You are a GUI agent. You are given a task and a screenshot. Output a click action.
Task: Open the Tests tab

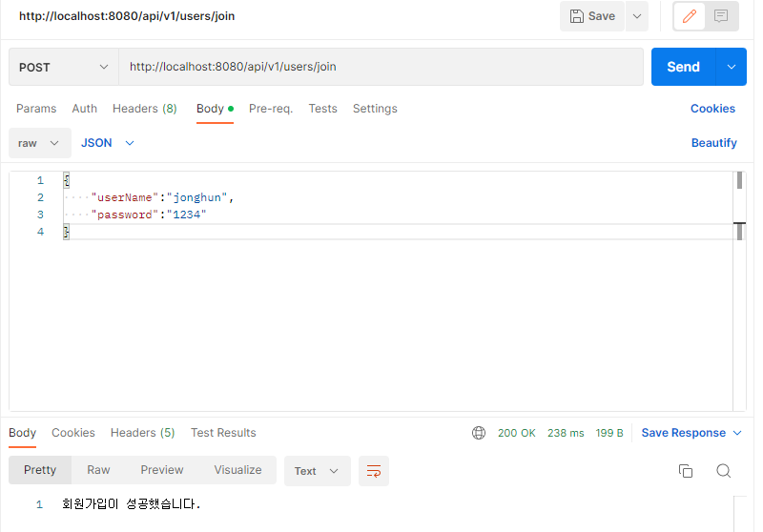click(x=322, y=109)
